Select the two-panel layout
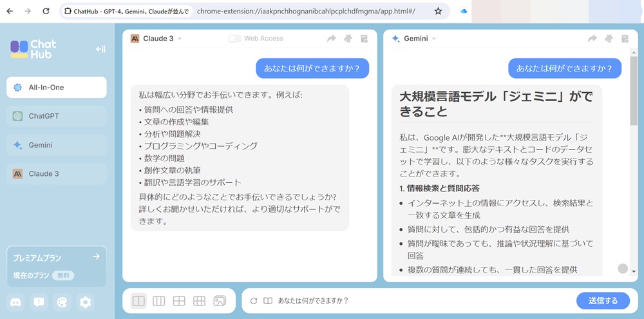 click(x=139, y=301)
